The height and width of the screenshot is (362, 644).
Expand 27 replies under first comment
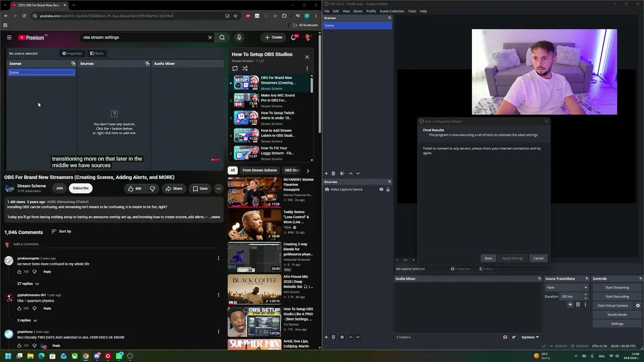point(28,284)
